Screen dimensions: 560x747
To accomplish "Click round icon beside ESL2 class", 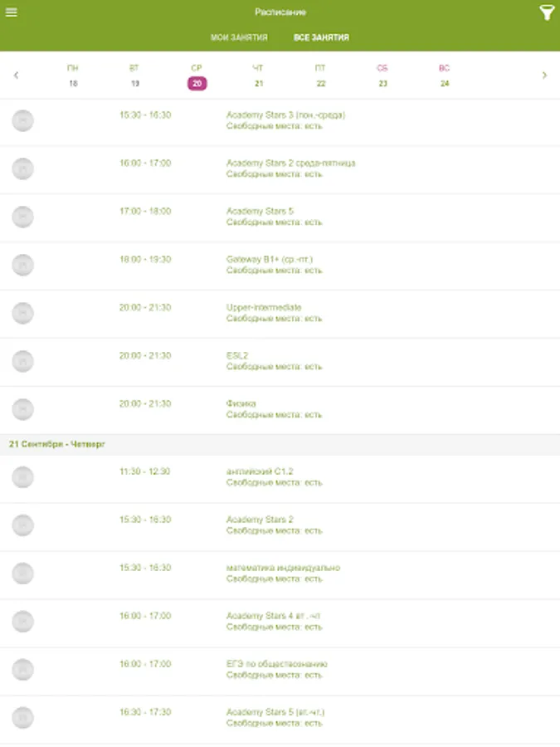I will [x=23, y=361].
